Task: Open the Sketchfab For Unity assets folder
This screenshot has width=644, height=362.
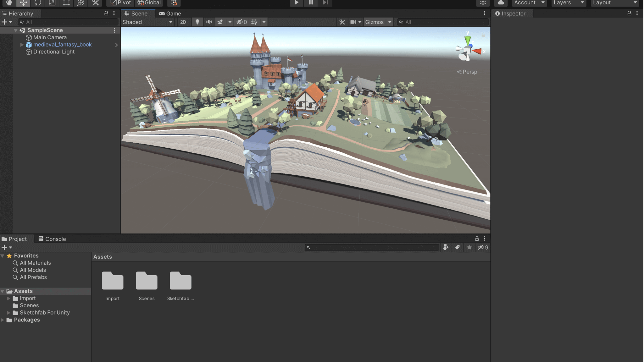Action: coord(45,312)
